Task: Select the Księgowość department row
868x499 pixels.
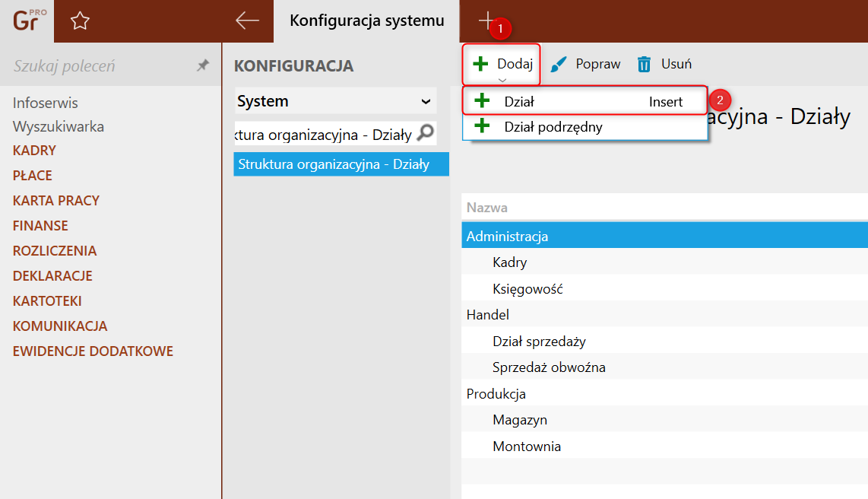Action: click(527, 289)
